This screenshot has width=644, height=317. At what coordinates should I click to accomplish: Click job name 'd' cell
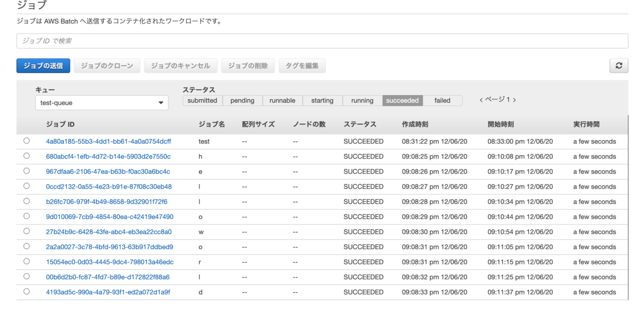(200, 292)
